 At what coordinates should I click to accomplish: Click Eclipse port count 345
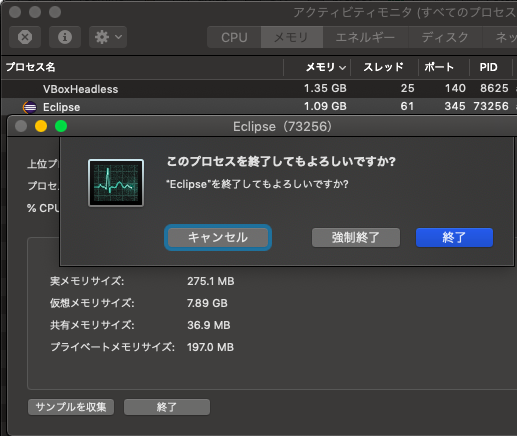coord(455,106)
